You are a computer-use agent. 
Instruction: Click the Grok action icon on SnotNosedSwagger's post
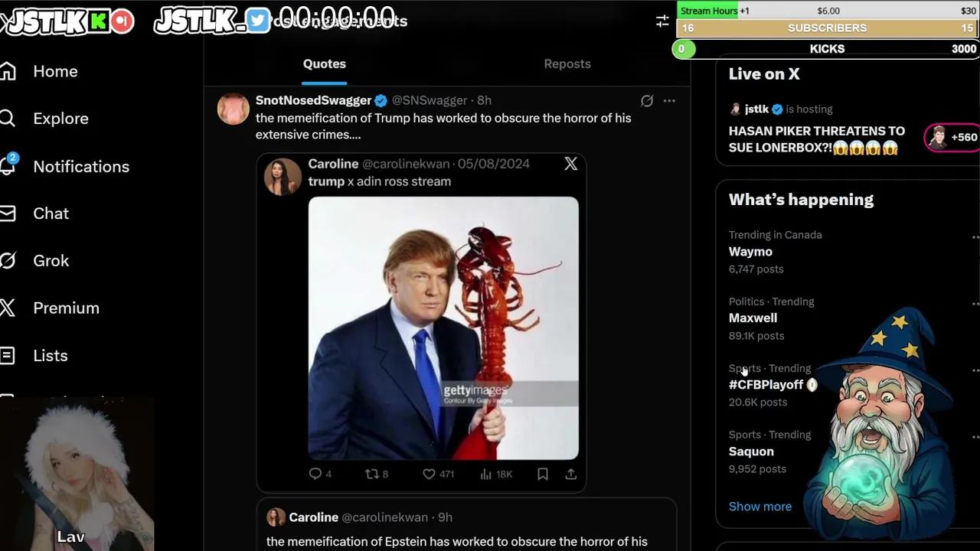coord(647,101)
